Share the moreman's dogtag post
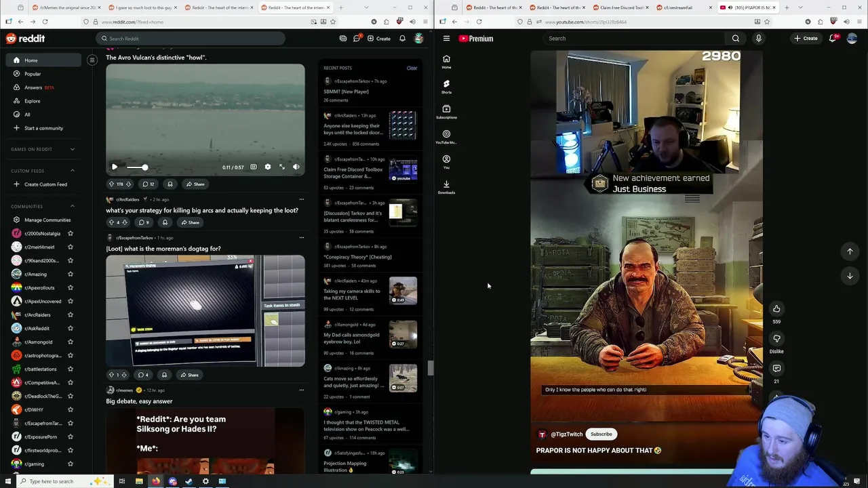 [x=189, y=375]
